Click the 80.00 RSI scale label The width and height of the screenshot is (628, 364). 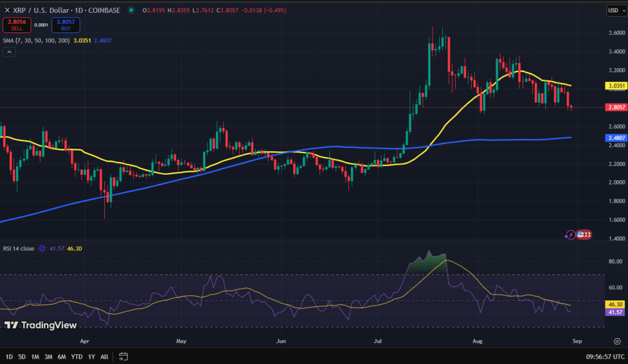615,262
